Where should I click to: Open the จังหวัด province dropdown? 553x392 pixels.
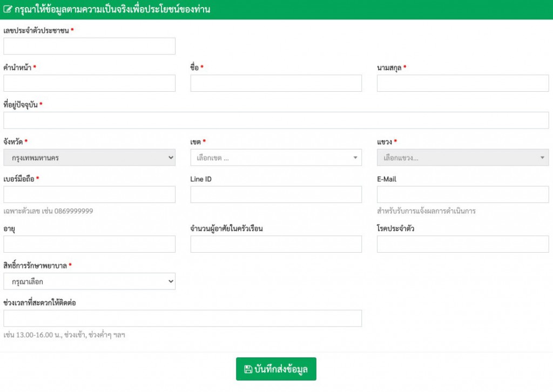89,158
